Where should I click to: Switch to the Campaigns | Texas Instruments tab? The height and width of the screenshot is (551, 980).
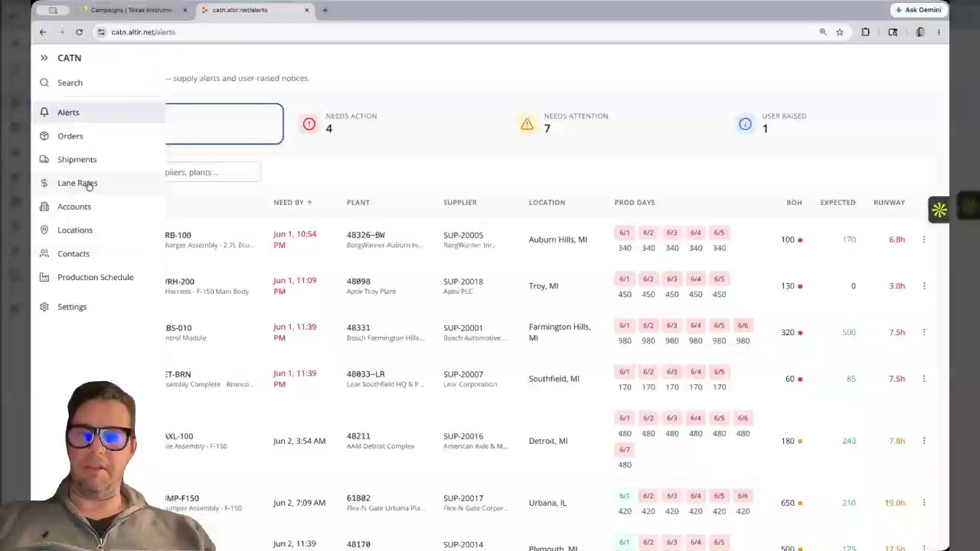coord(131,10)
